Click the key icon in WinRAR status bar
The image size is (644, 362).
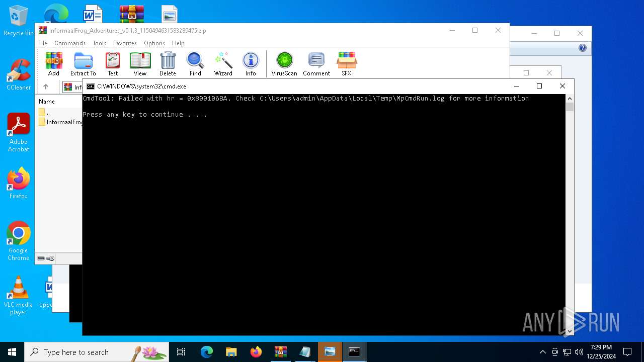coord(50,258)
